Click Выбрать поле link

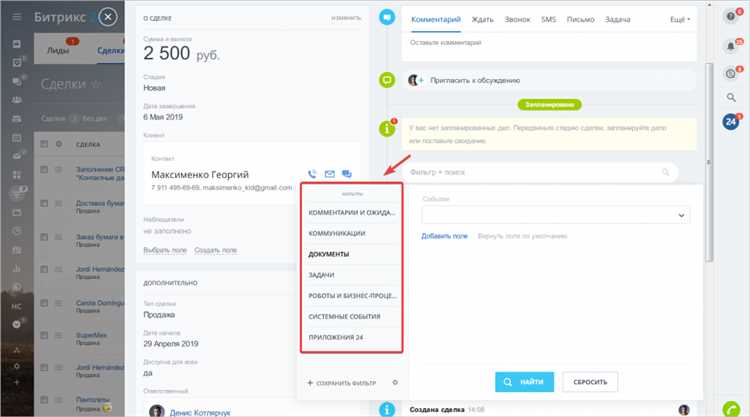pos(165,250)
